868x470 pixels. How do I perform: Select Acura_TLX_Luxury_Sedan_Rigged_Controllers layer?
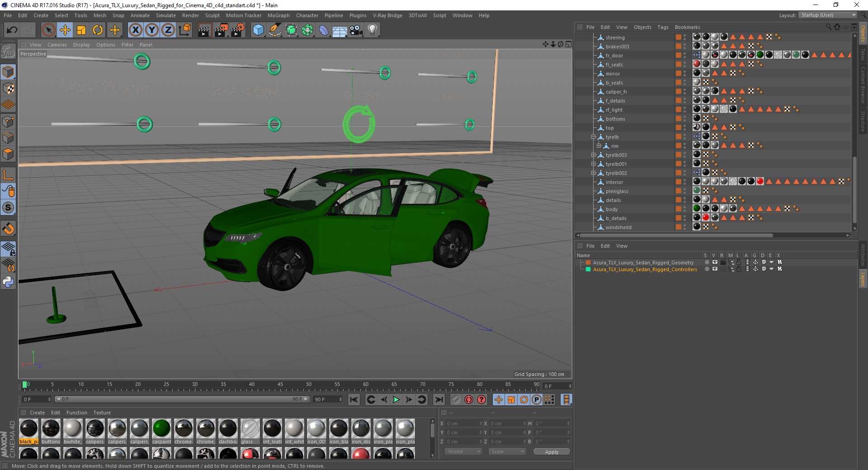pyautogui.click(x=645, y=269)
